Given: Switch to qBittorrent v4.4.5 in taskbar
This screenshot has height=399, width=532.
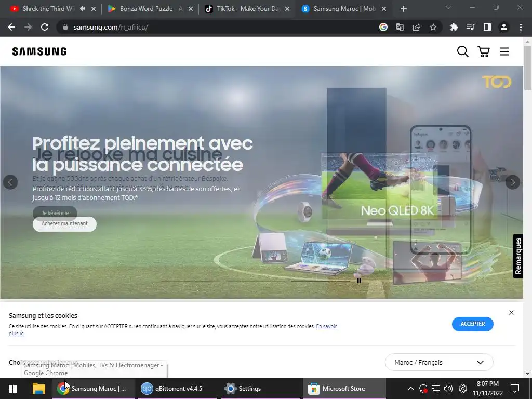Looking at the screenshot, I should 176,389.
